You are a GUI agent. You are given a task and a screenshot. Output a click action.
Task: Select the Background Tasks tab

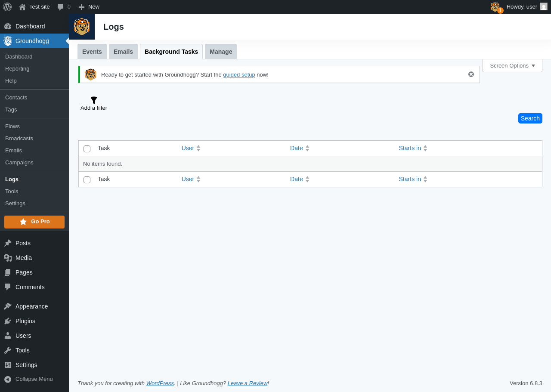pyautogui.click(x=171, y=52)
